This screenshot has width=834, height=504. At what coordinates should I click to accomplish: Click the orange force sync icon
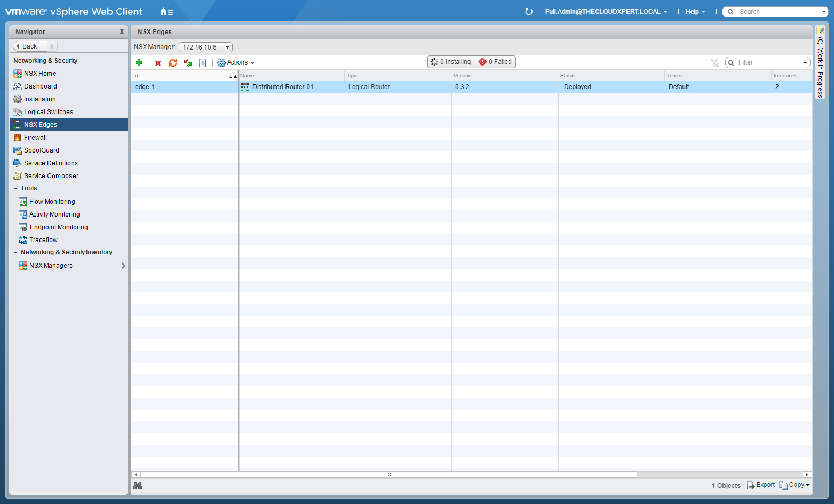(x=173, y=63)
